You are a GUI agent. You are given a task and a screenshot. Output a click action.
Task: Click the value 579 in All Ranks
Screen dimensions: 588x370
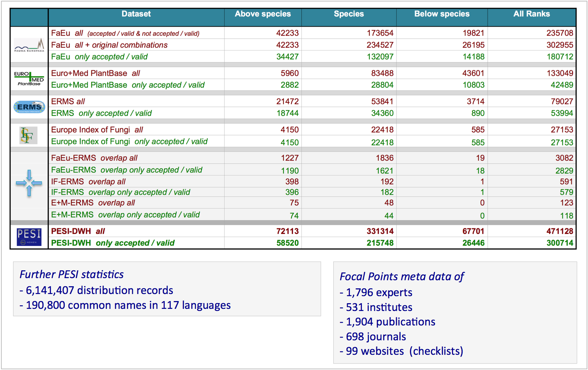566,192
